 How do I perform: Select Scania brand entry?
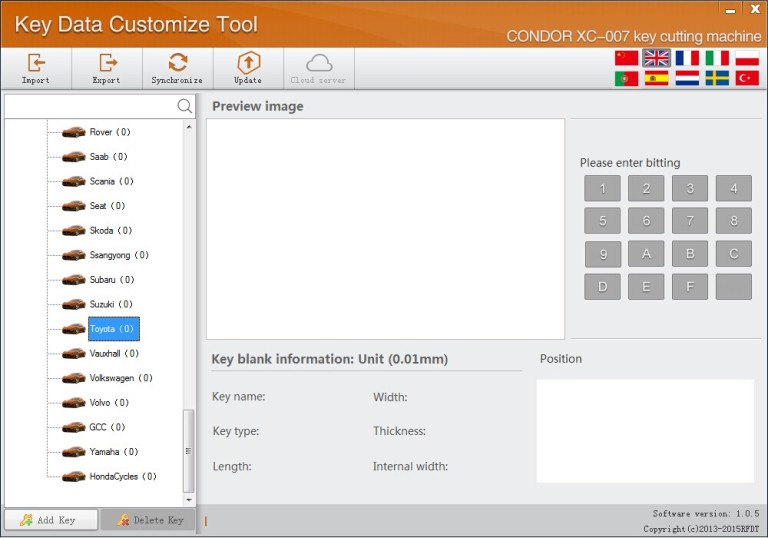click(111, 181)
